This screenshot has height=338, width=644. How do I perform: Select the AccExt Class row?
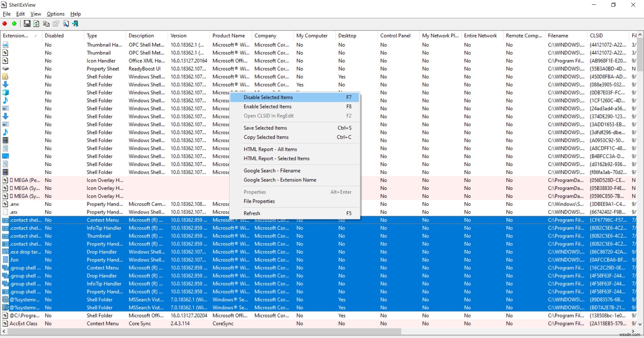click(x=23, y=323)
